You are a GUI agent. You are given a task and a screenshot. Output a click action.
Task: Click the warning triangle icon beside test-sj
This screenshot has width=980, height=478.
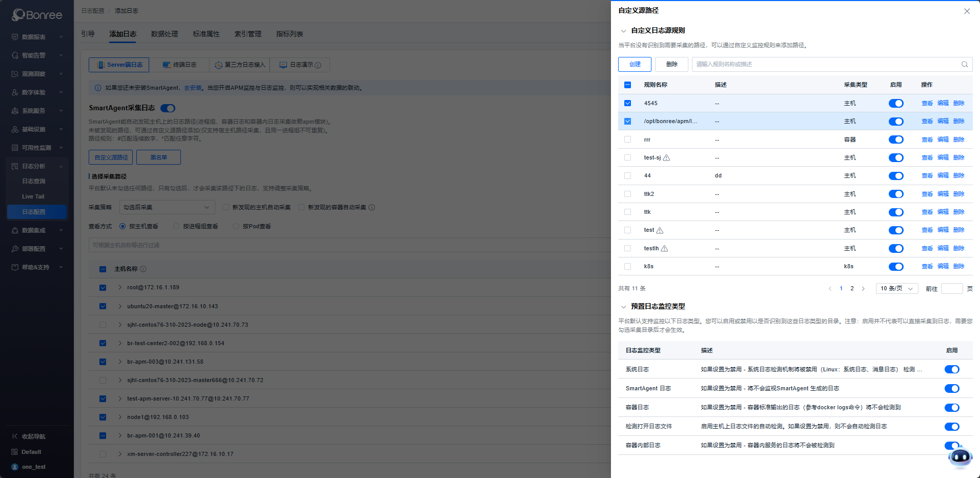(667, 158)
